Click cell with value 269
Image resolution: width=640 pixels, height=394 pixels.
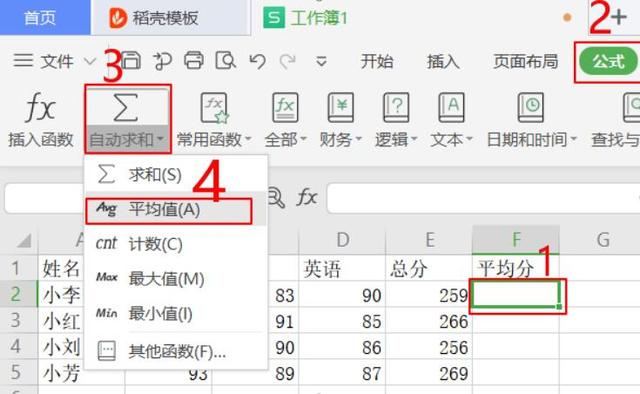pos(429,373)
